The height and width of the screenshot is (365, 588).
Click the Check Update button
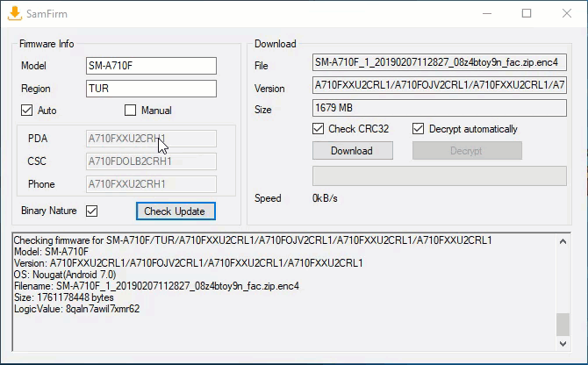[x=176, y=211]
